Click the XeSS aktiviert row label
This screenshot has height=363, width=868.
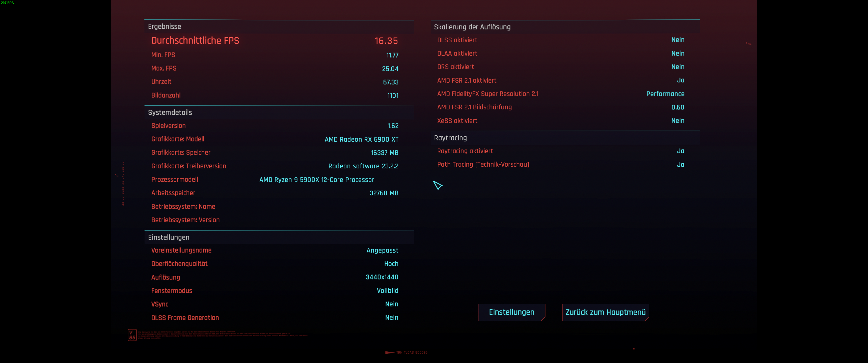coord(457,121)
